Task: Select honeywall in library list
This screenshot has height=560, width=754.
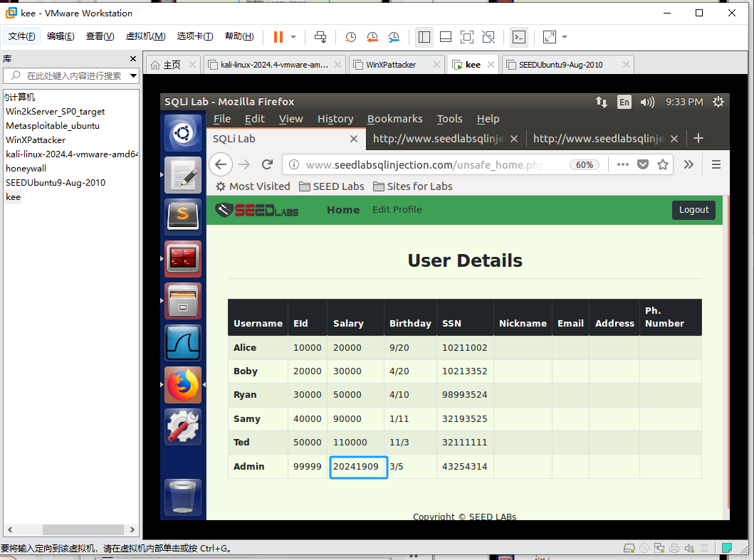Action: point(26,169)
